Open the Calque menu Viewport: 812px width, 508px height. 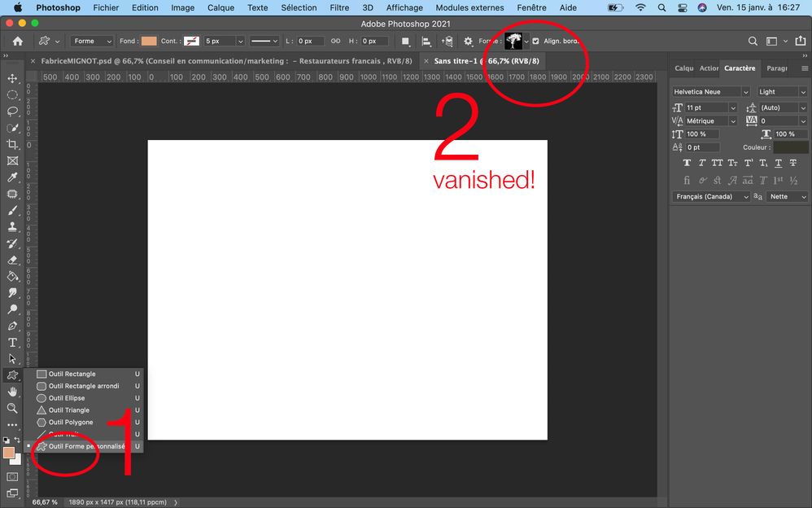220,8
